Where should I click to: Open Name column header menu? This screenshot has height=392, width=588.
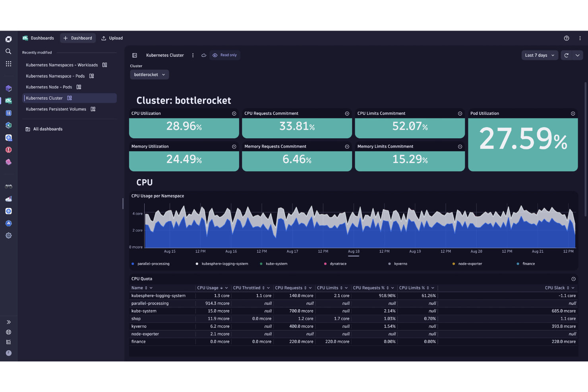point(151,288)
